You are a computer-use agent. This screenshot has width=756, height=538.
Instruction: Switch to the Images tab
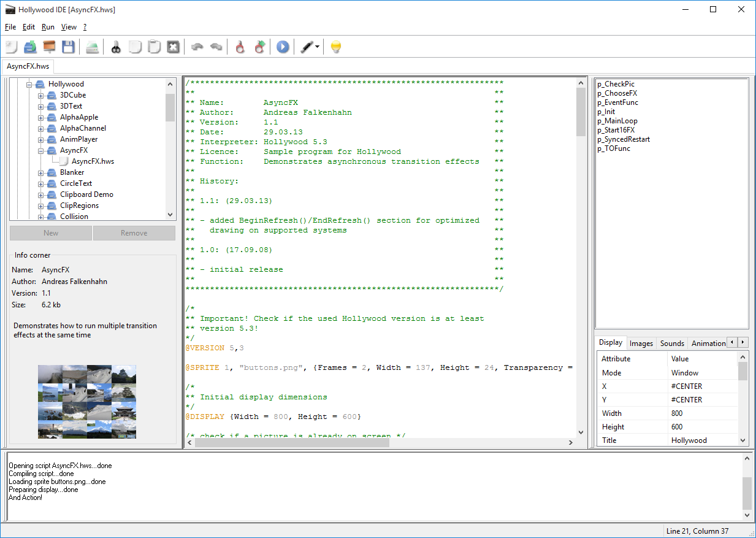pos(641,344)
